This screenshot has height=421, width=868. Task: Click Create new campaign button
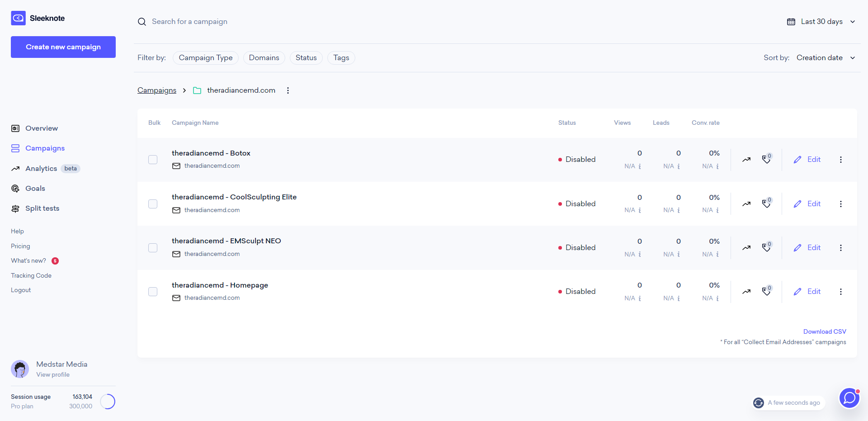(x=63, y=47)
